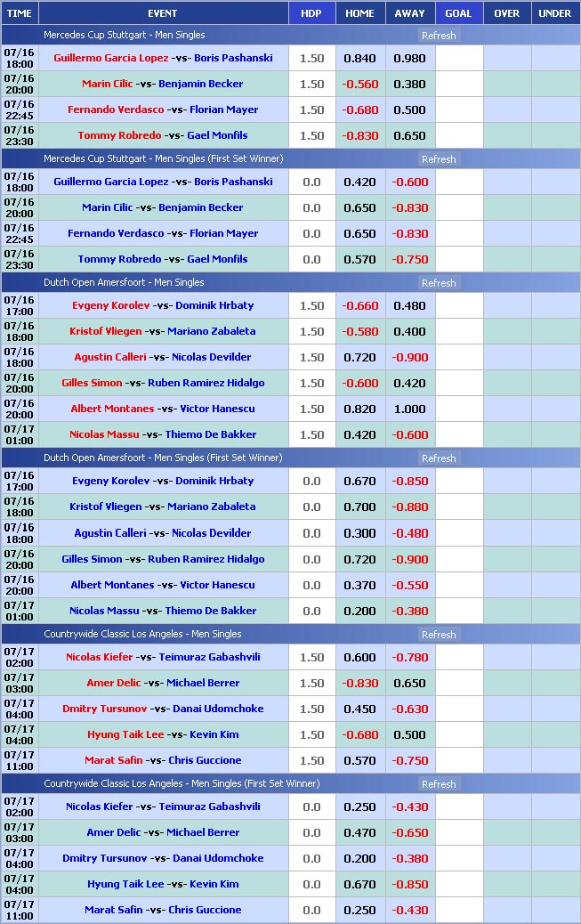Screen dimensions: 581x924
Task: Choose home odds -0.680 for Verdasco vs Mayer
Action: pos(359,109)
